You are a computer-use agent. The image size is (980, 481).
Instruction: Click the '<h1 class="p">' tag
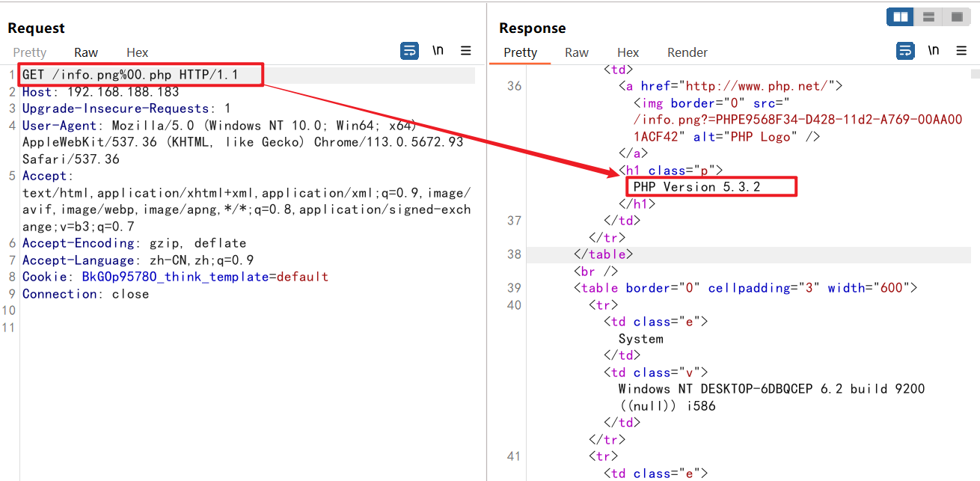point(670,171)
